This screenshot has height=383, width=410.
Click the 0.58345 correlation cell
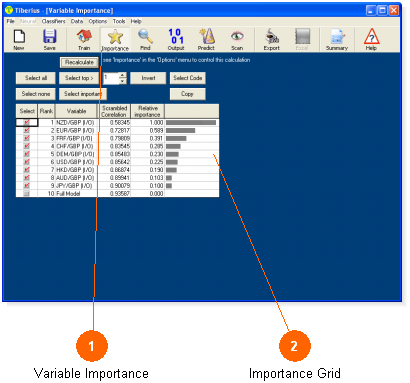pyautogui.click(x=114, y=122)
